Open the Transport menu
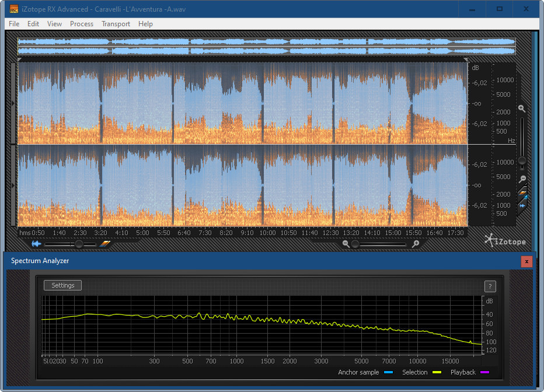 (x=116, y=24)
